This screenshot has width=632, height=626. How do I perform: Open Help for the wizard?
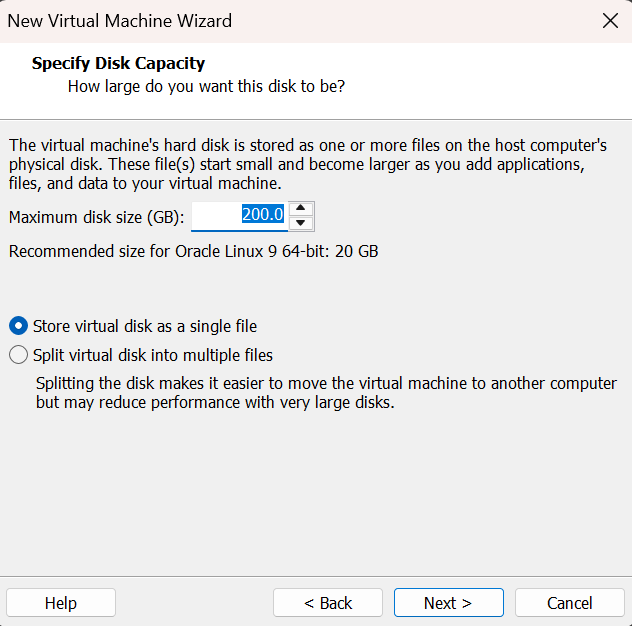[61, 603]
